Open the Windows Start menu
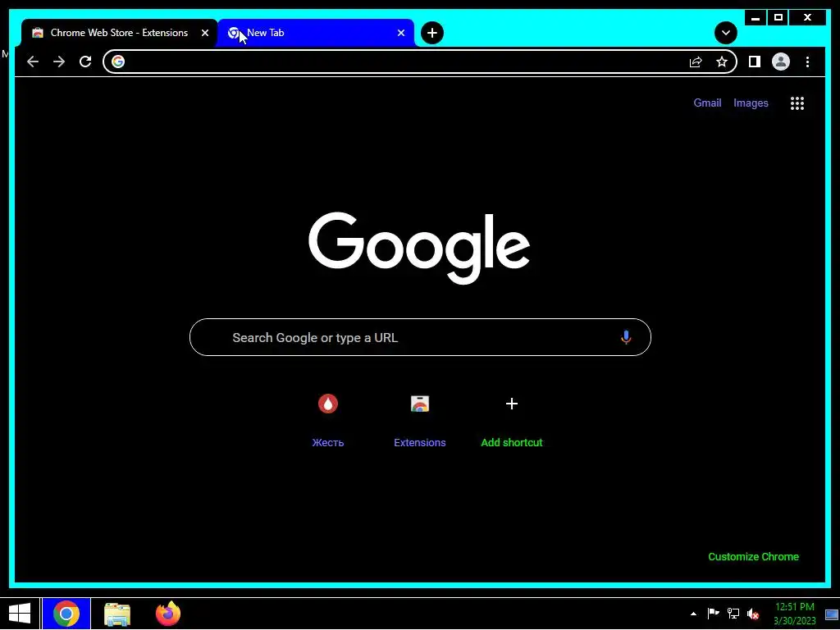This screenshot has width=840, height=630. tap(20, 614)
